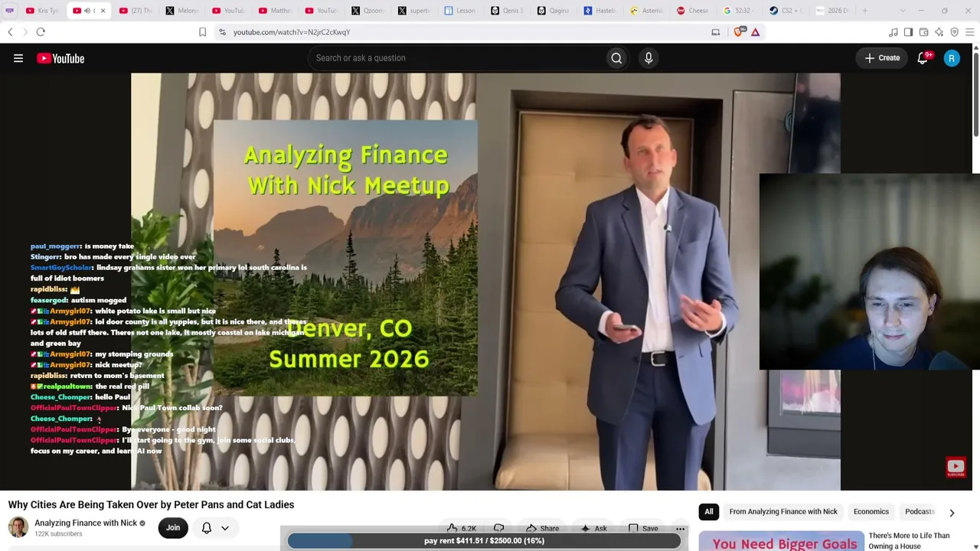Open the account avatar menu
Image resolution: width=980 pixels, height=551 pixels.
click(x=952, y=58)
